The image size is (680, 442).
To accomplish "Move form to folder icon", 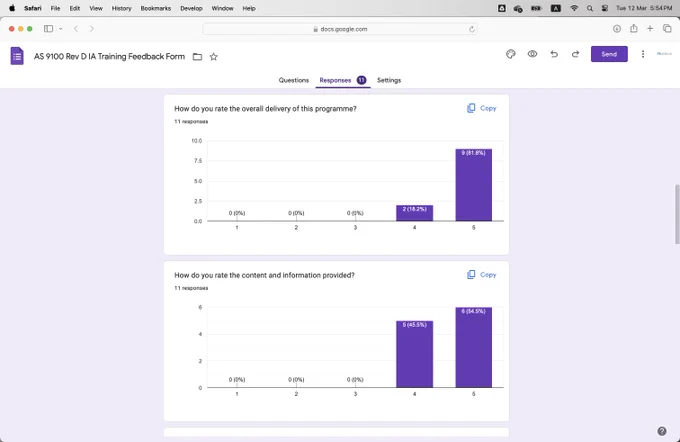I will 197,57.
